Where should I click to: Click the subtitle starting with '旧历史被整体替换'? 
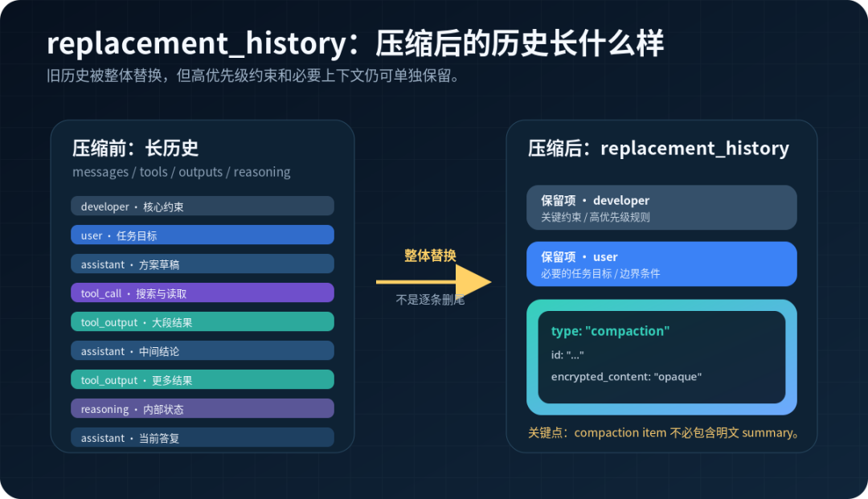(253, 76)
